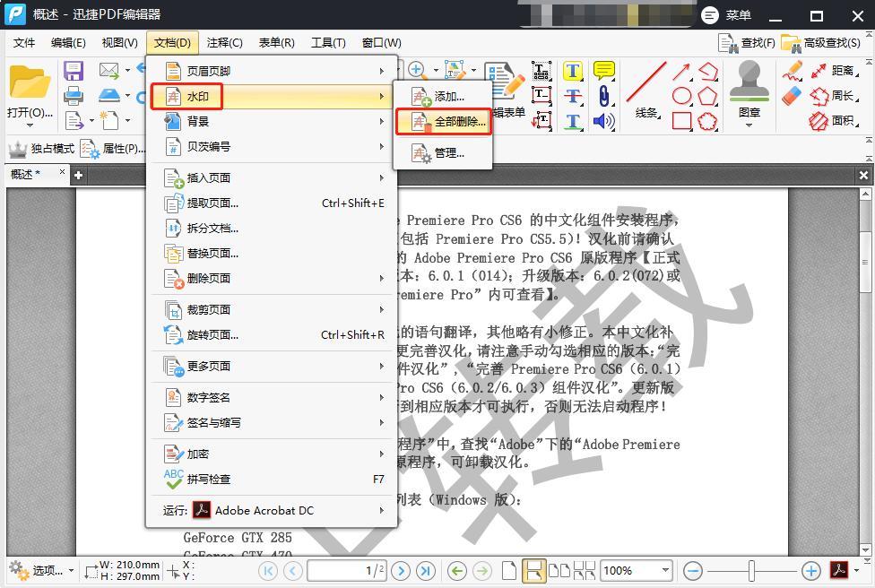This screenshot has height=588, width=875.
Task: Click 属性(P) button
Action: pyautogui.click(x=113, y=149)
